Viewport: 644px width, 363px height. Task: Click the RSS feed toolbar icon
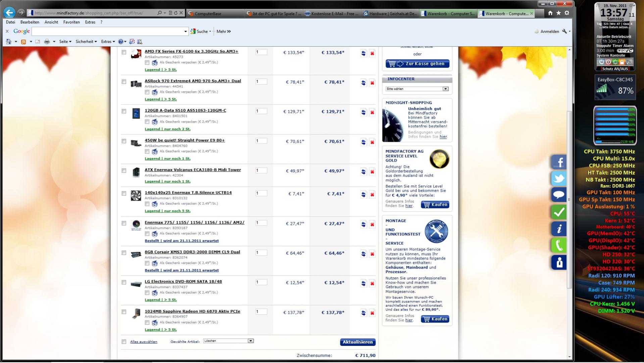click(23, 42)
